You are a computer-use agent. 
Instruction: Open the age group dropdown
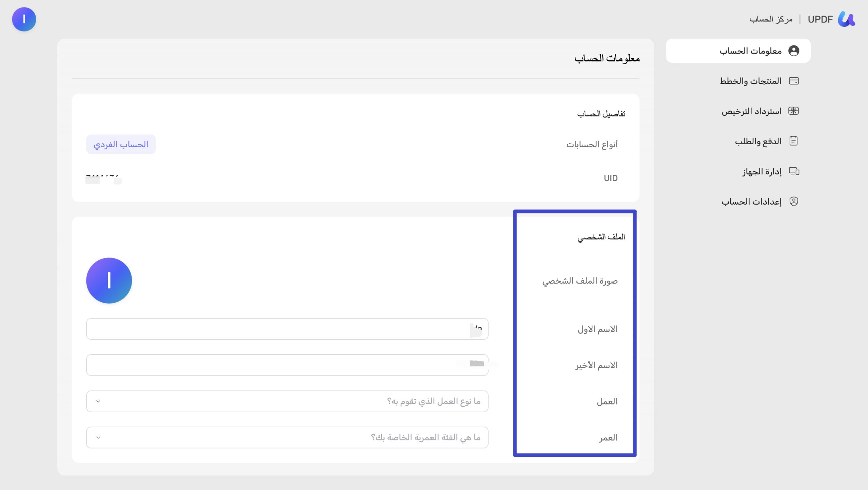click(287, 437)
